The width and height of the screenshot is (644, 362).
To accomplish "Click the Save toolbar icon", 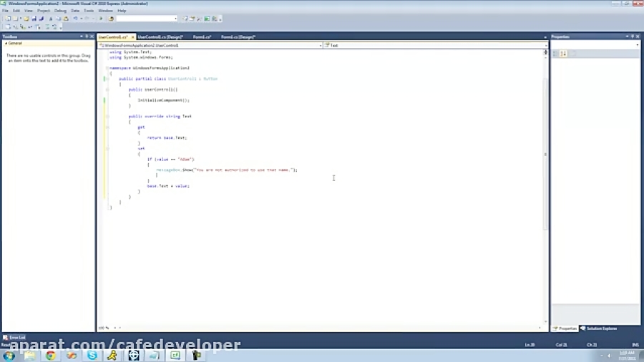I will click(x=34, y=19).
